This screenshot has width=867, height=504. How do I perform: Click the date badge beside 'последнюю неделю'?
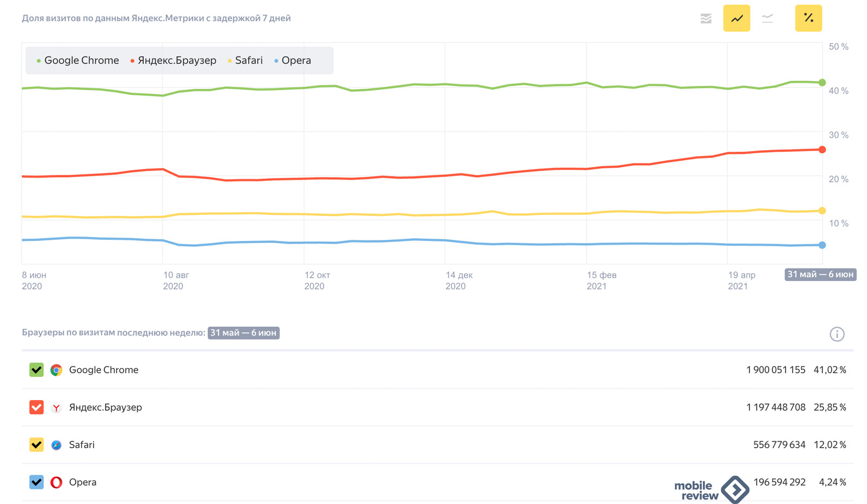coord(243,333)
